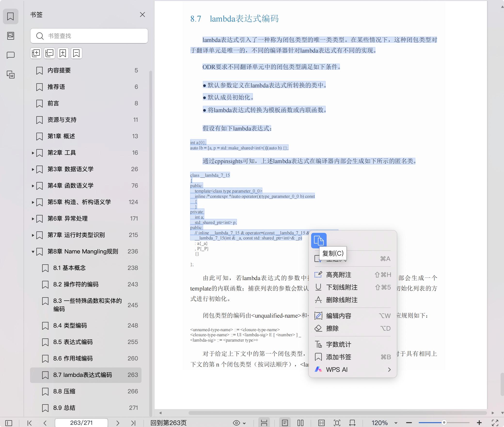Select 高亮附注 from context menu

click(339, 275)
